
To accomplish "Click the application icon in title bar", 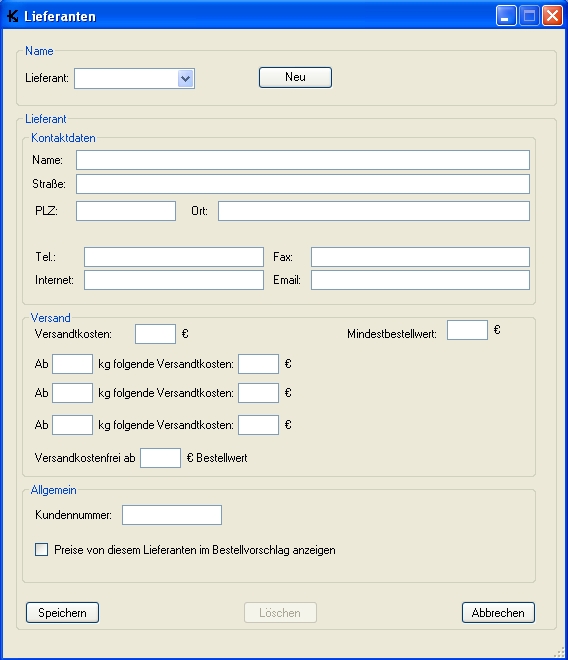I will click(x=13, y=16).
